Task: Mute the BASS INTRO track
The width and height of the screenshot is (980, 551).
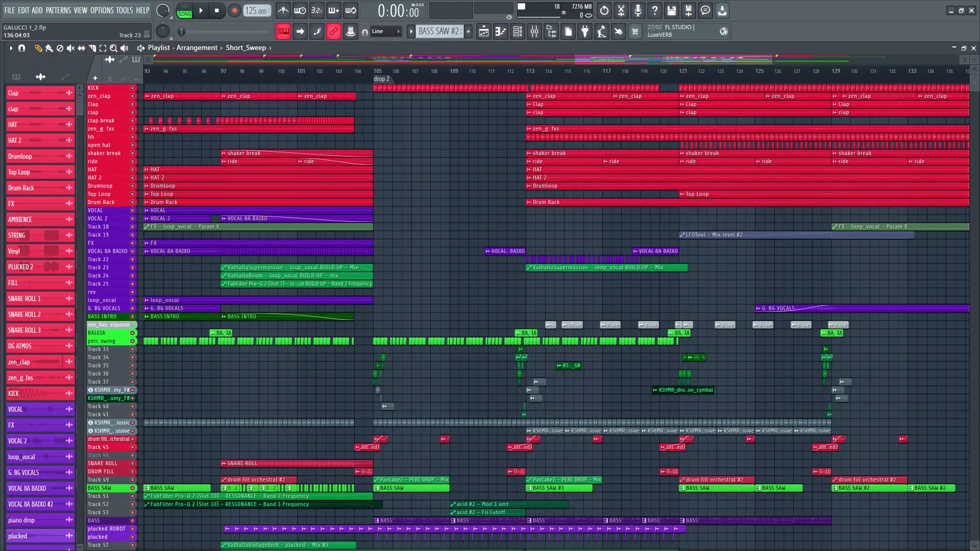Action: [x=132, y=316]
